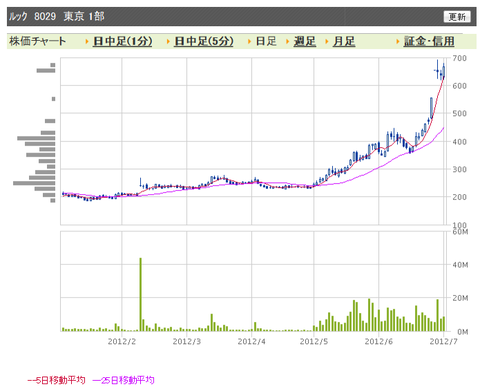This screenshot has width=480, height=389.
Task: Open the 日中足(5分) intraday chart link
Action: 204,41
